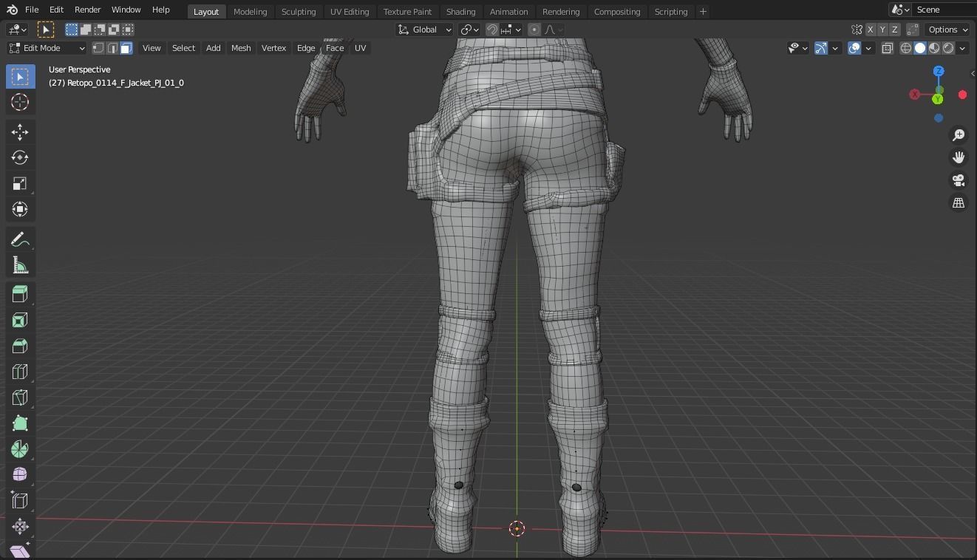
Task: Activate the Knife tool
Action: 19,397
